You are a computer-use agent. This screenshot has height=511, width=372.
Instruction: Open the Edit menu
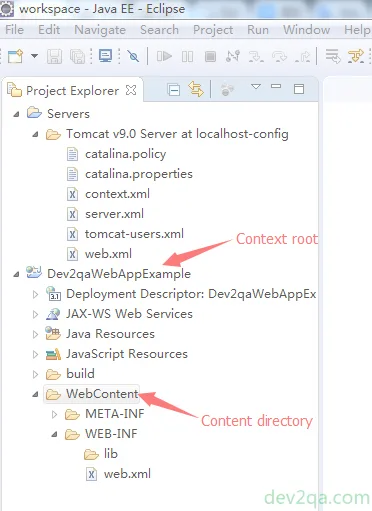pos(49,30)
